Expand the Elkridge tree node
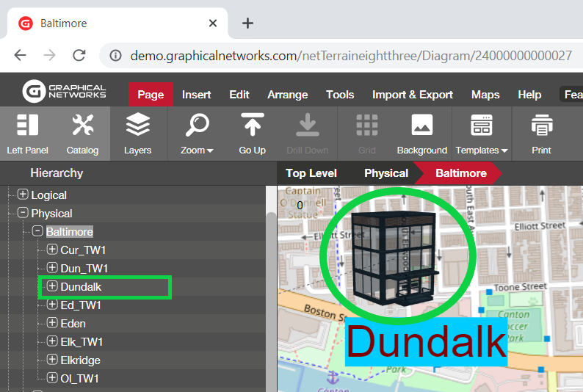The image size is (583, 392). [x=52, y=360]
